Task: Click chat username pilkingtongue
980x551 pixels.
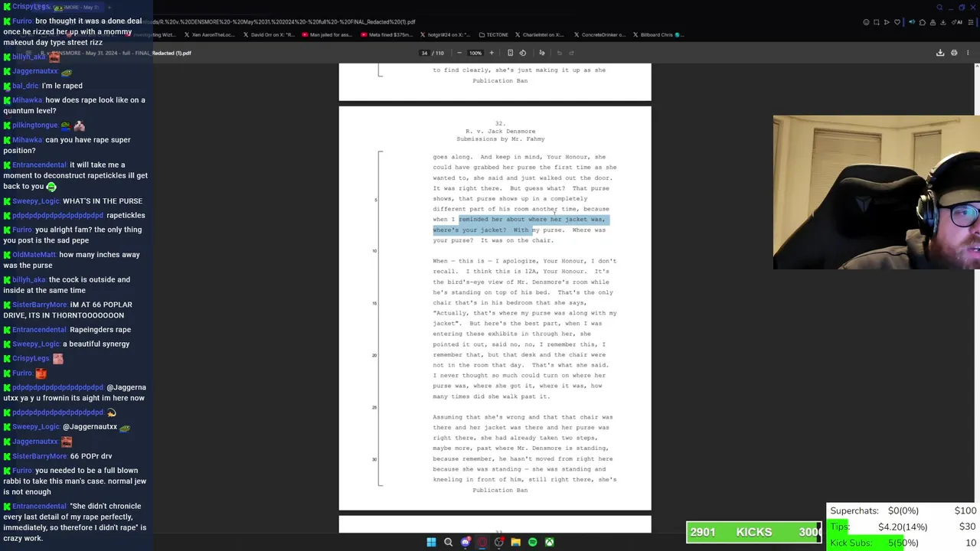Action: 35,126
